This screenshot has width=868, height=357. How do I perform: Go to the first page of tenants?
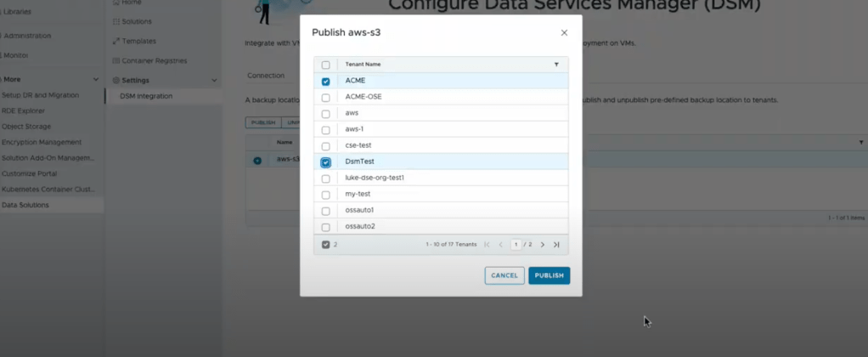487,245
